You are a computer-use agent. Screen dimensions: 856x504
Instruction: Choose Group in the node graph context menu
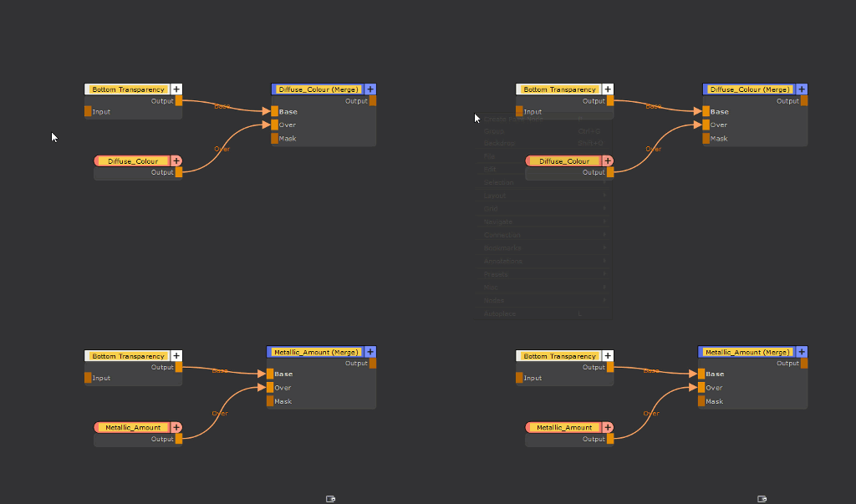(494, 131)
